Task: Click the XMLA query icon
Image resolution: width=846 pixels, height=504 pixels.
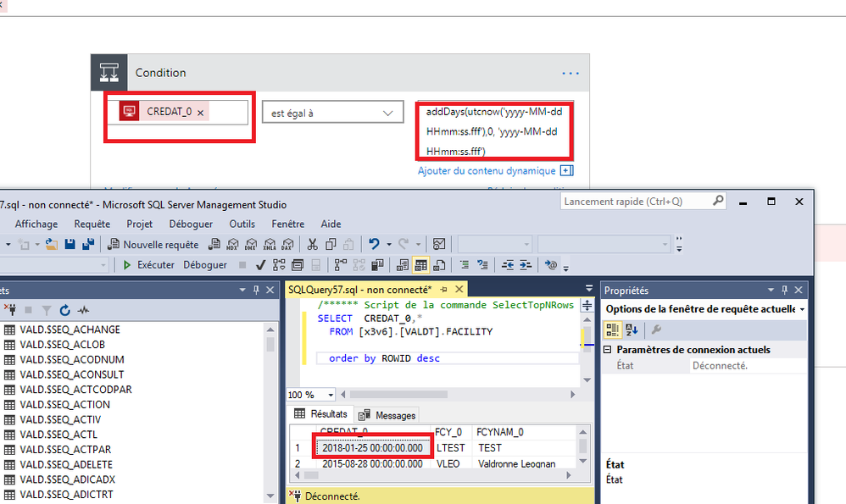Action: [x=270, y=244]
